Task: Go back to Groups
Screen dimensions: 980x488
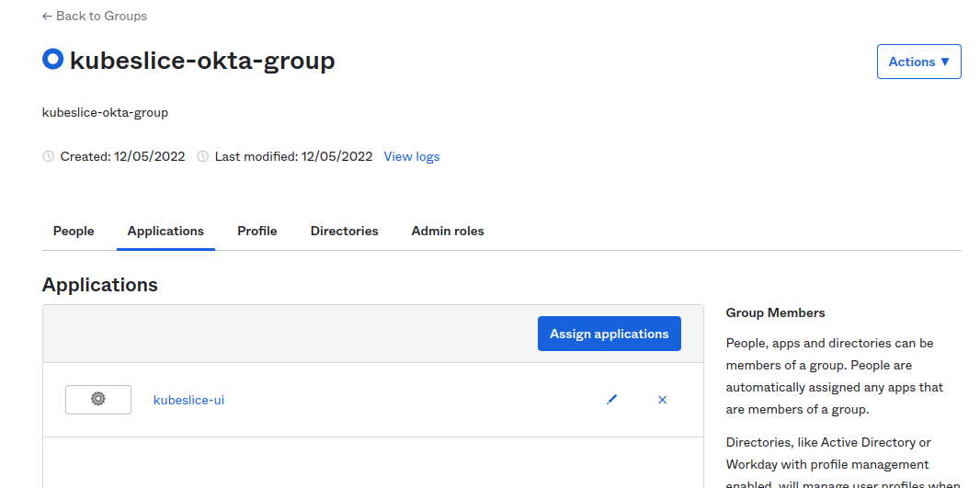Action: (95, 17)
